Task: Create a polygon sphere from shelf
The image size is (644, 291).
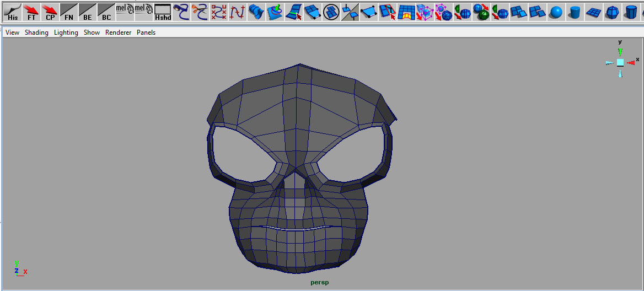Action: click(x=556, y=12)
